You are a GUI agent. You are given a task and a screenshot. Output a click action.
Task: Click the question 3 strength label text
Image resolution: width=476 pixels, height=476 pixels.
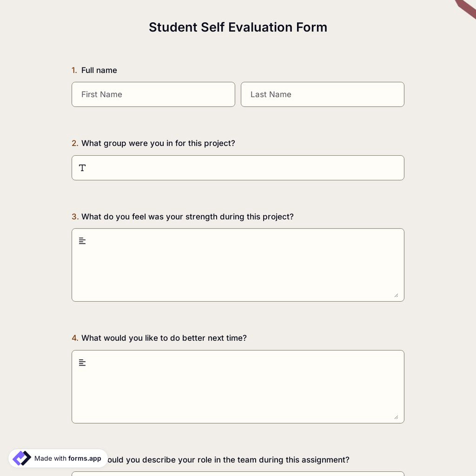[x=188, y=217]
